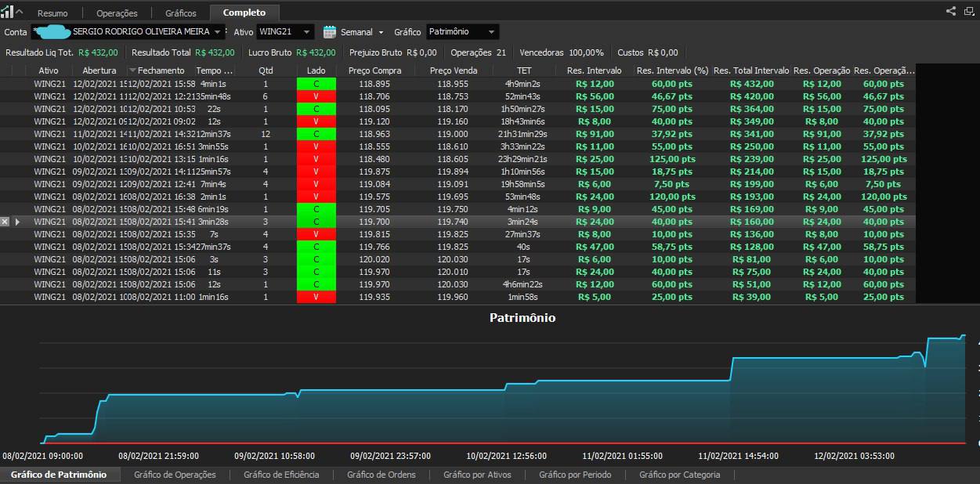Click the Qtd cell showing 12
980x484 pixels.
point(266,134)
